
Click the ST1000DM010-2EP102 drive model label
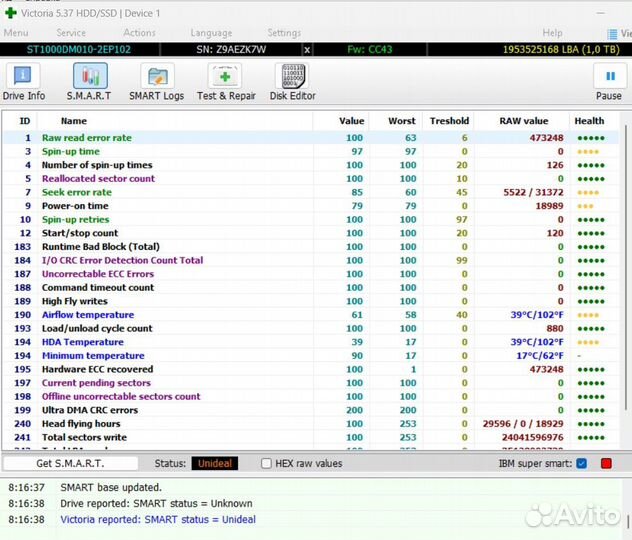coord(79,50)
